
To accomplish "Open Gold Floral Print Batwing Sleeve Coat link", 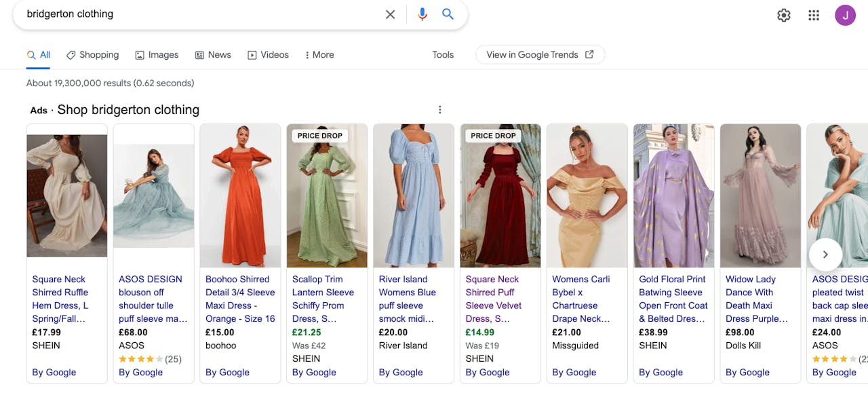I will [x=673, y=299].
